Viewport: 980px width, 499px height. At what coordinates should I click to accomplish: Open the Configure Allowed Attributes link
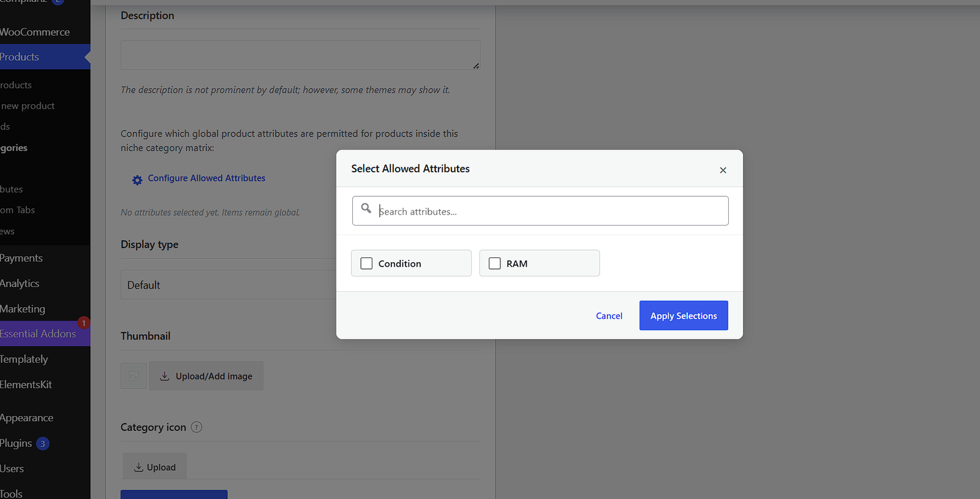(x=206, y=178)
